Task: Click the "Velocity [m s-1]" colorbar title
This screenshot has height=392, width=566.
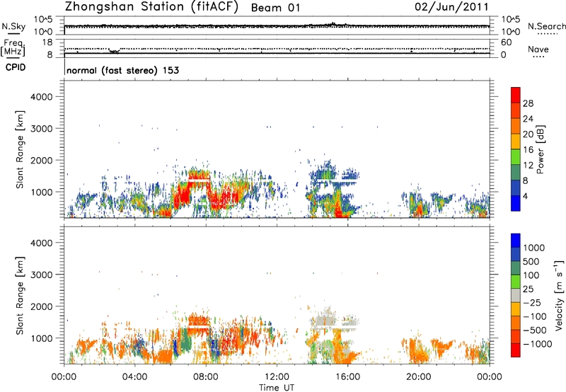Action: point(559,295)
